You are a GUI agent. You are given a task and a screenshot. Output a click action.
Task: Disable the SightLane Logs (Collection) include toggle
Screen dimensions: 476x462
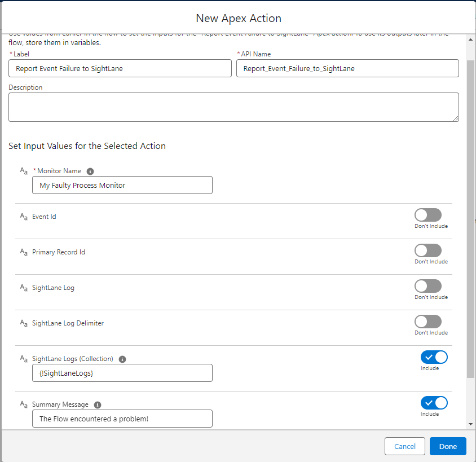click(434, 357)
